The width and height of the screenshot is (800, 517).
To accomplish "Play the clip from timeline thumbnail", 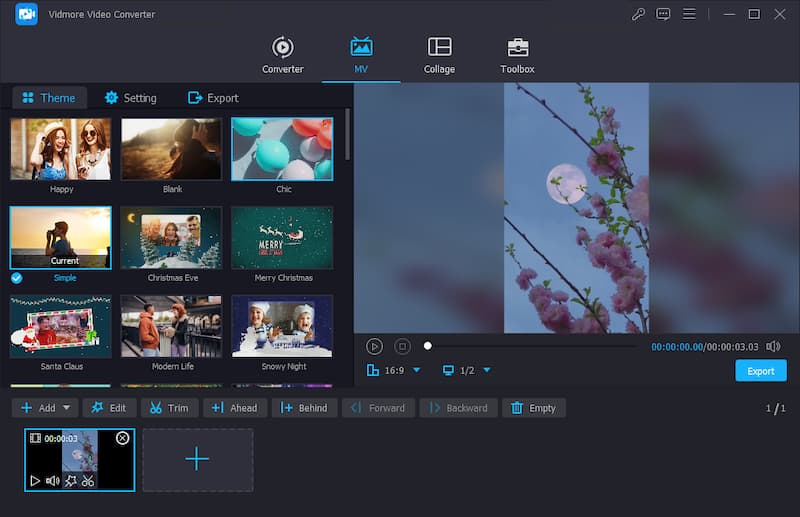I will [x=35, y=481].
